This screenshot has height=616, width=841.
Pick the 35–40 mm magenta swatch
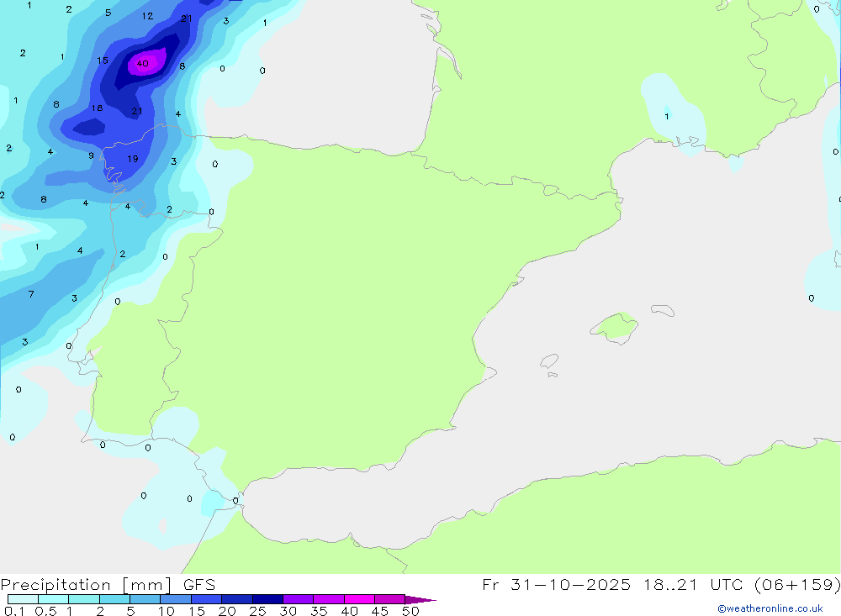(329, 599)
